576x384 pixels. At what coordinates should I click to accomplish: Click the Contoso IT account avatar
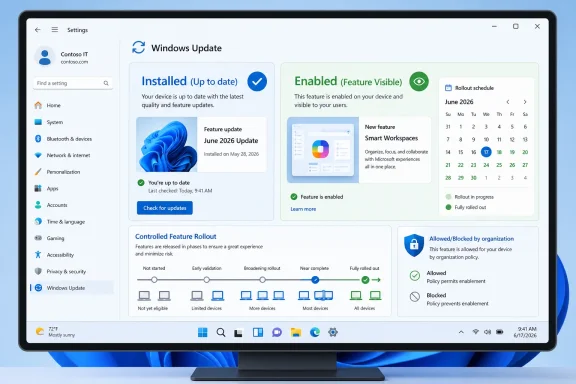[45, 57]
